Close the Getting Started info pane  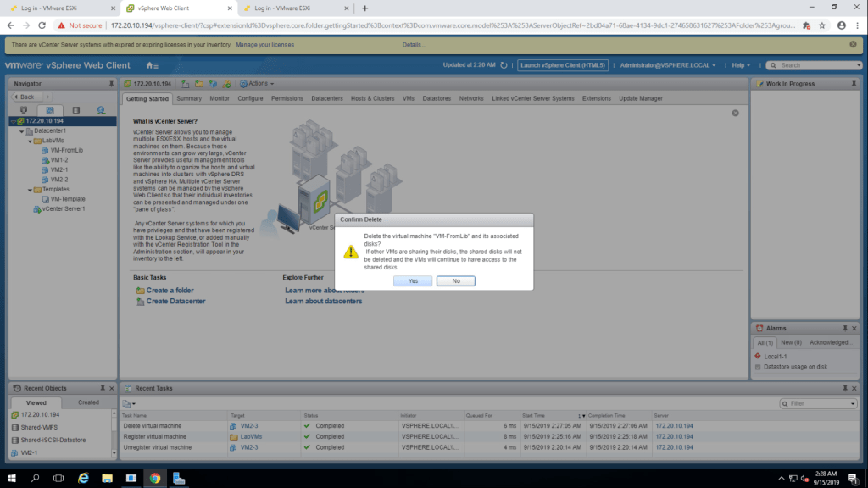[x=735, y=113]
